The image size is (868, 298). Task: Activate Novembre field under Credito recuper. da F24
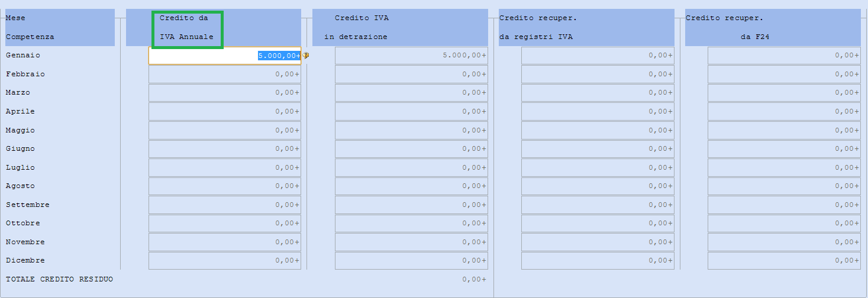point(784,242)
